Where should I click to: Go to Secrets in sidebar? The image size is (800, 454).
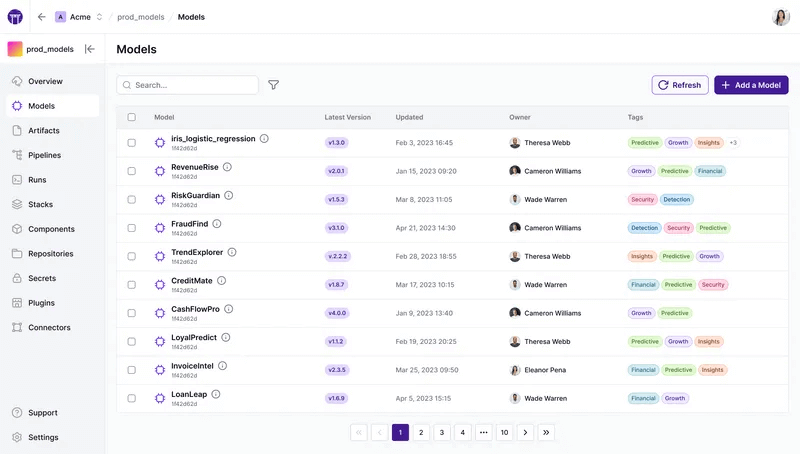(42, 278)
